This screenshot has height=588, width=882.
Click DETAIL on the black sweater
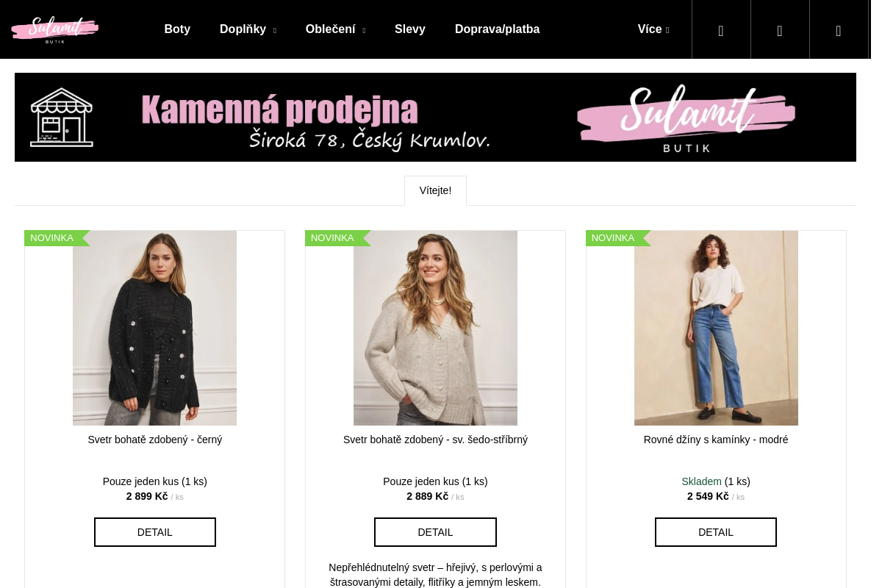(154, 531)
